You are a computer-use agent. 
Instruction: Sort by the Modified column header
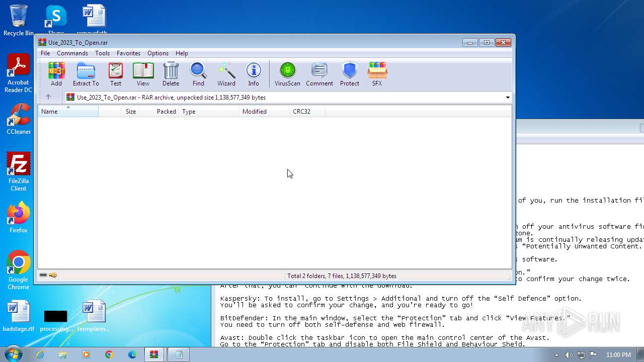tap(265, 112)
